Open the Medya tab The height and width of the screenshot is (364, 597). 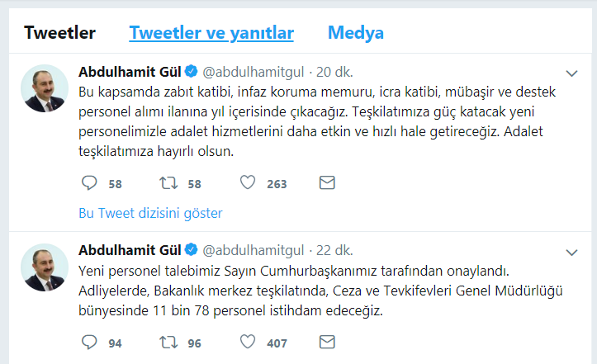pos(356,33)
